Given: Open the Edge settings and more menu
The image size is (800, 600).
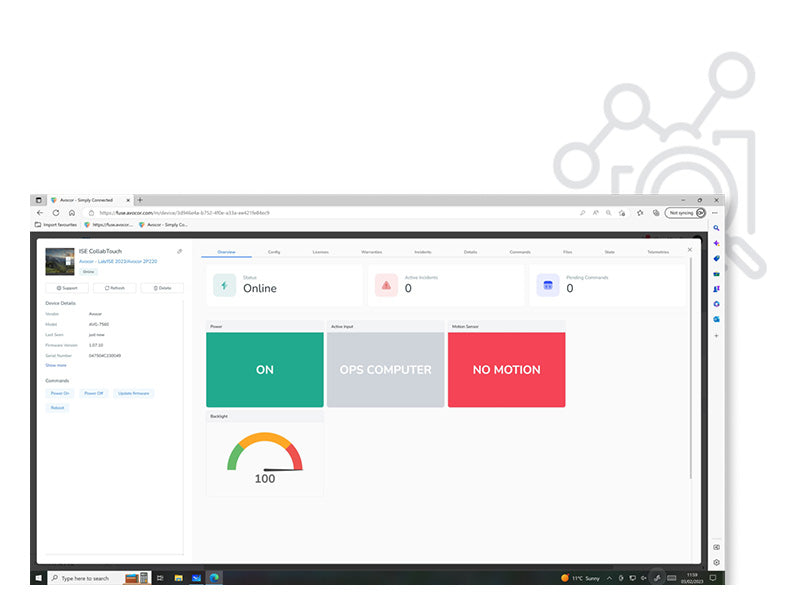Looking at the screenshot, I should 715,213.
